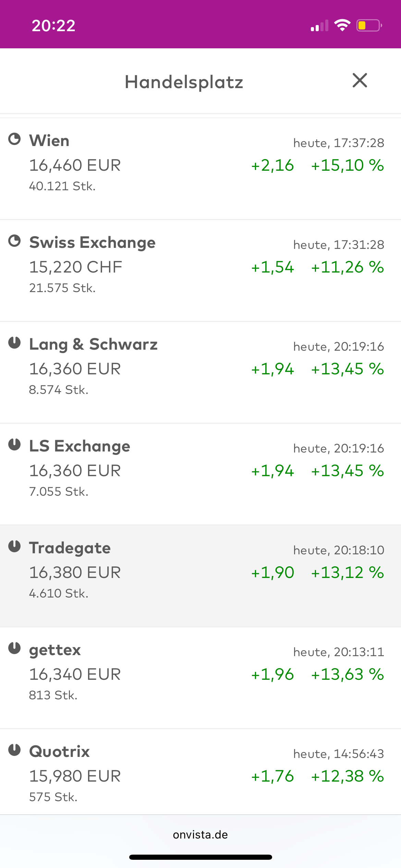Tap the clock icon beside Tradegate
The image size is (401, 868).
tap(14, 546)
